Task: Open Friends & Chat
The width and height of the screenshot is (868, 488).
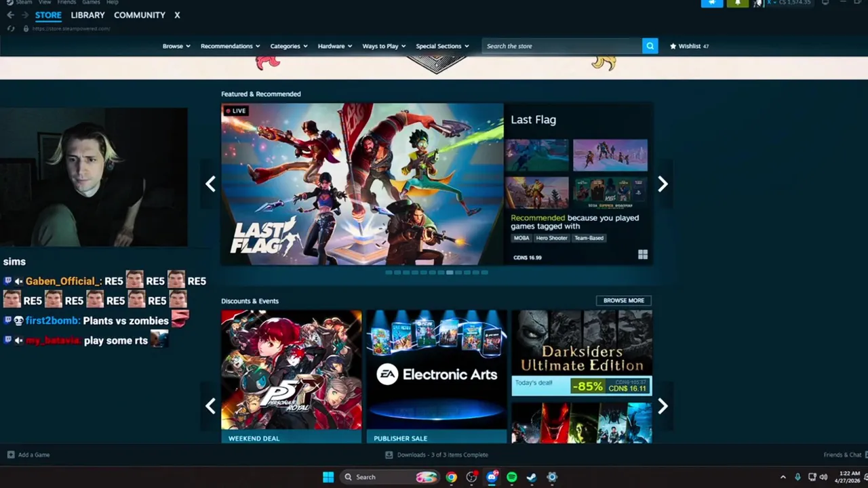Action: click(843, 455)
